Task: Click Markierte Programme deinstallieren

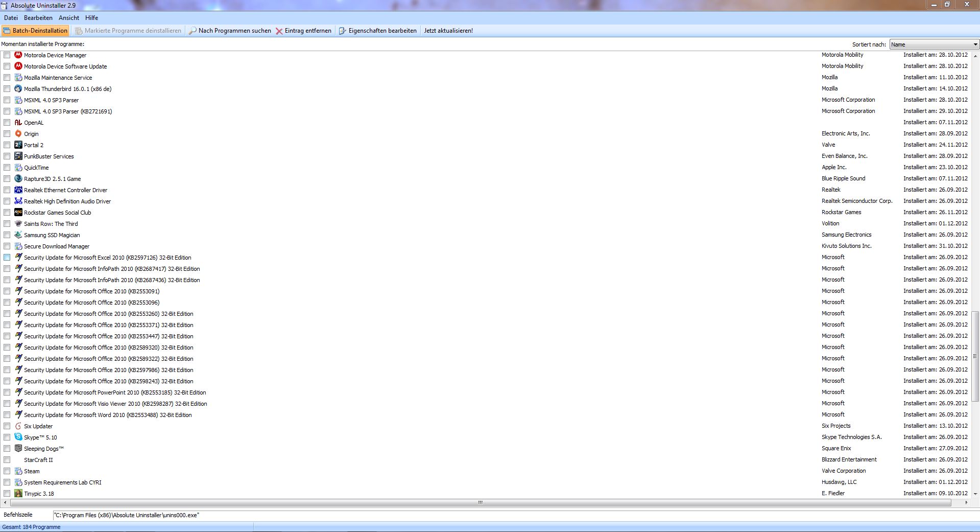Action: click(128, 31)
